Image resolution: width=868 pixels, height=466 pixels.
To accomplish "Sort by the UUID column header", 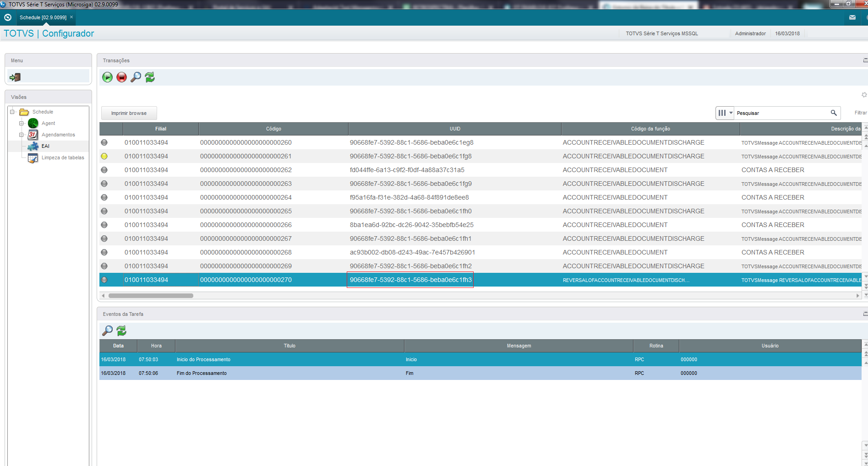I will pyautogui.click(x=455, y=129).
